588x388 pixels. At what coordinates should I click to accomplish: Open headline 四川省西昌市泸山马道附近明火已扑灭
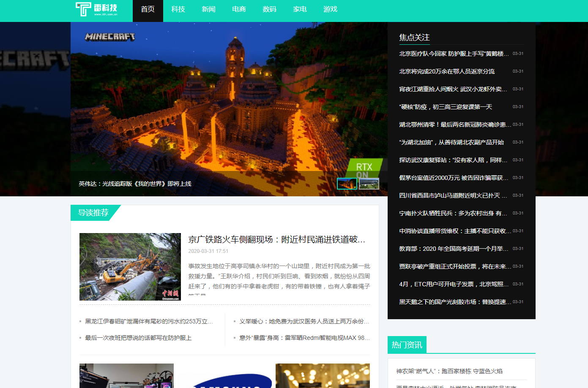tap(453, 195)
